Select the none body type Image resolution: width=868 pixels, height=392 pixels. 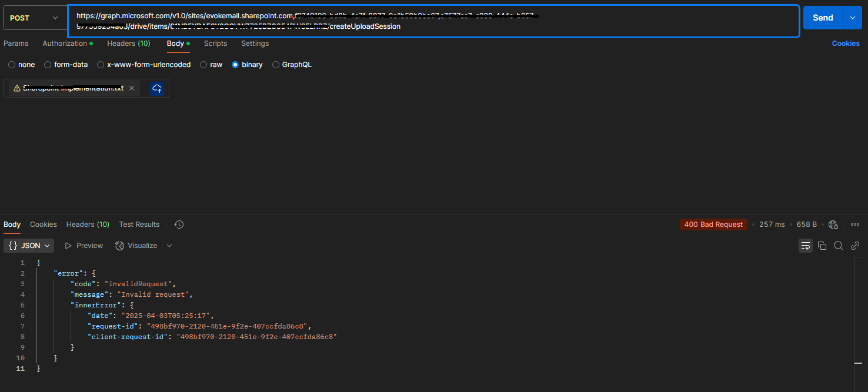[22, 65]
